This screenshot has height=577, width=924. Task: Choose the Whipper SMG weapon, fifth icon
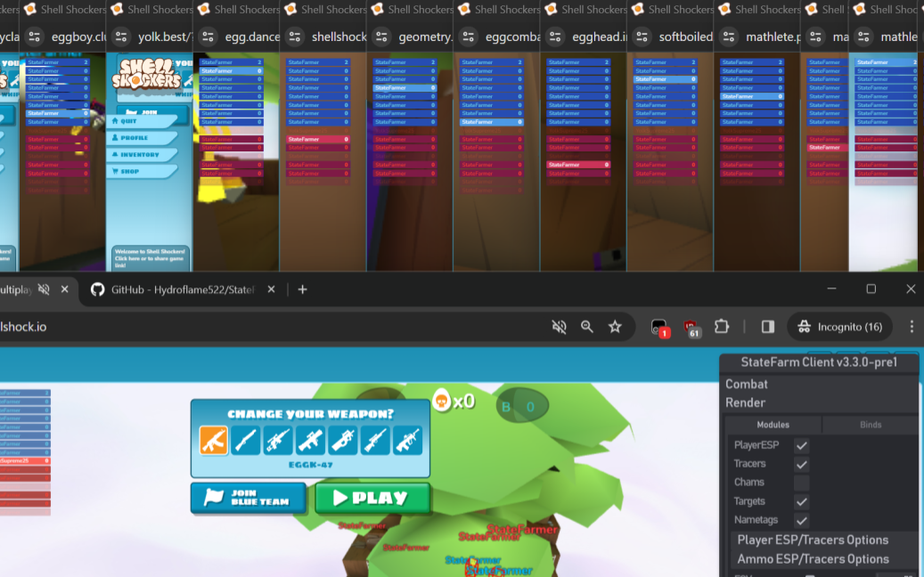tap(343, 441)
